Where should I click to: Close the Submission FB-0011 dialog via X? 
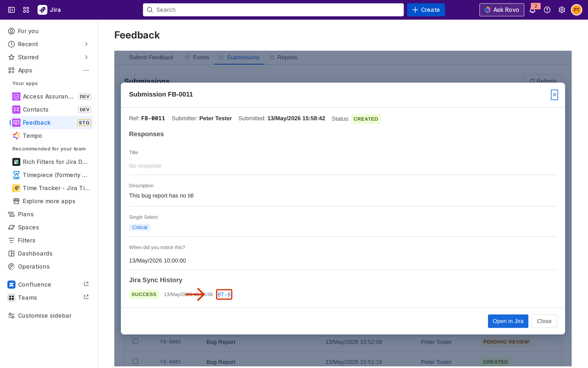pos(555,95)
